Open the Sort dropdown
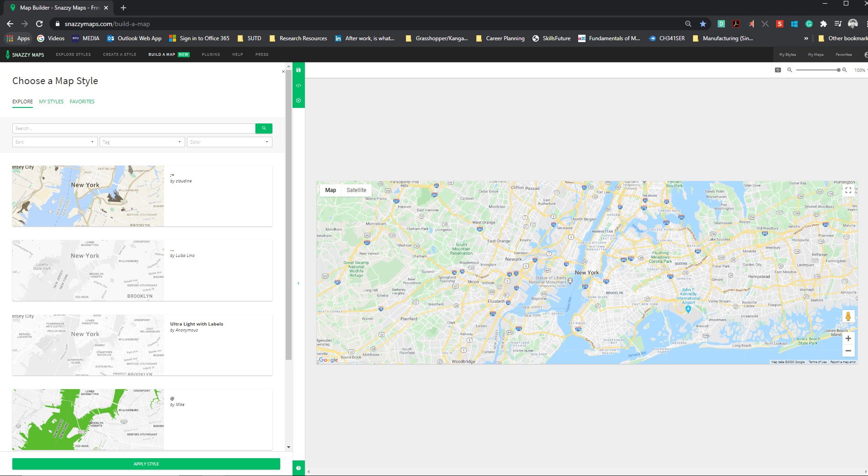The image size is (868, 476). (x=55, y=142)
